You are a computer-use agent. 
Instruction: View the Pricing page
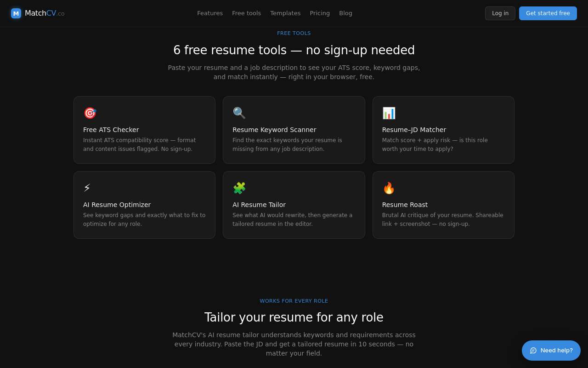[x=320, y=13]
